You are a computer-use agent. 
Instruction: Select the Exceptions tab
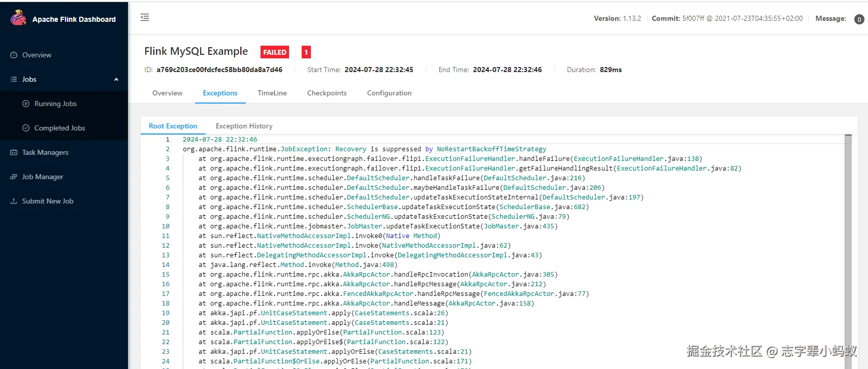[x=220, y=93]
